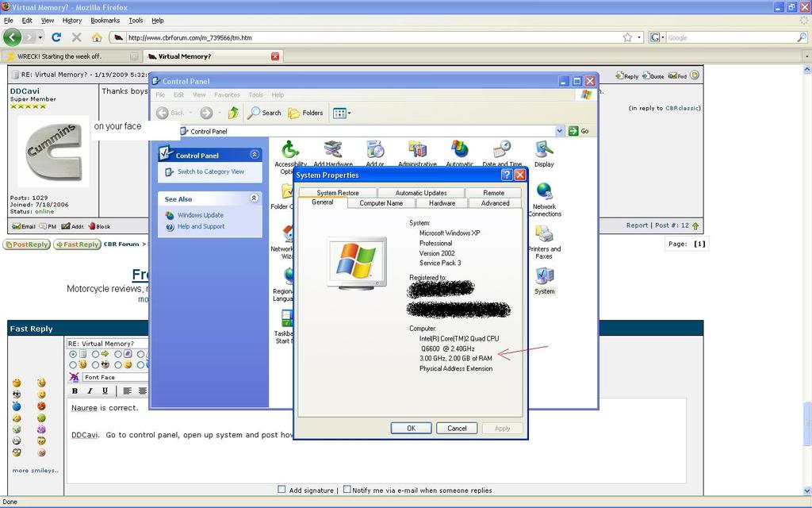Apply Underline formatting in the reply editor
This screenshot has width=812, height=508.
pyautogui.click(x=105, y=391)
